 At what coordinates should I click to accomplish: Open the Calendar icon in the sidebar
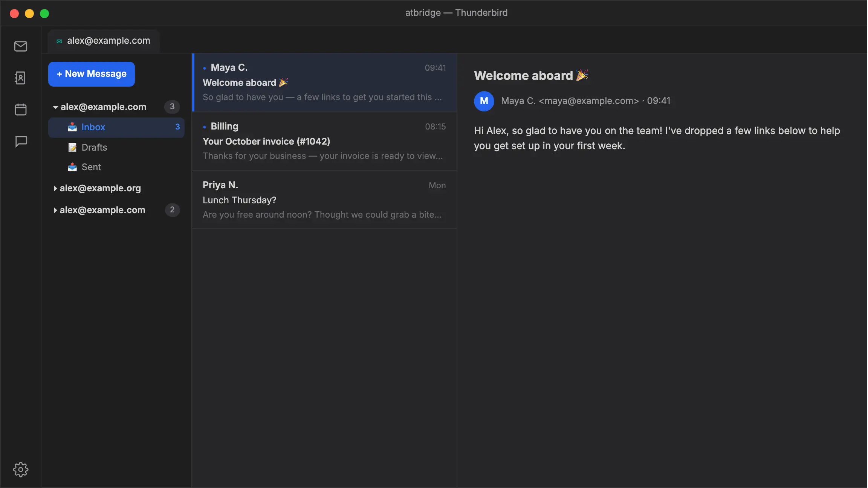coord(21,110)
